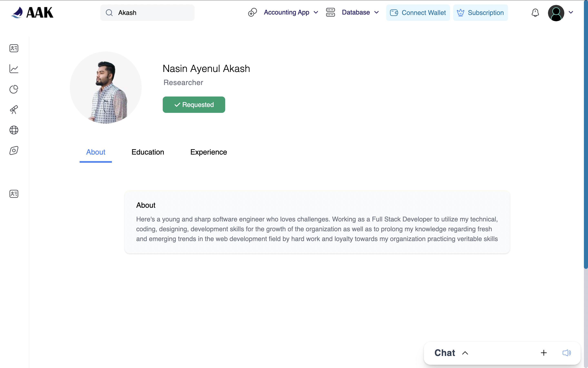
Task: Click the Accounting App coins icon
Action: 252,12
